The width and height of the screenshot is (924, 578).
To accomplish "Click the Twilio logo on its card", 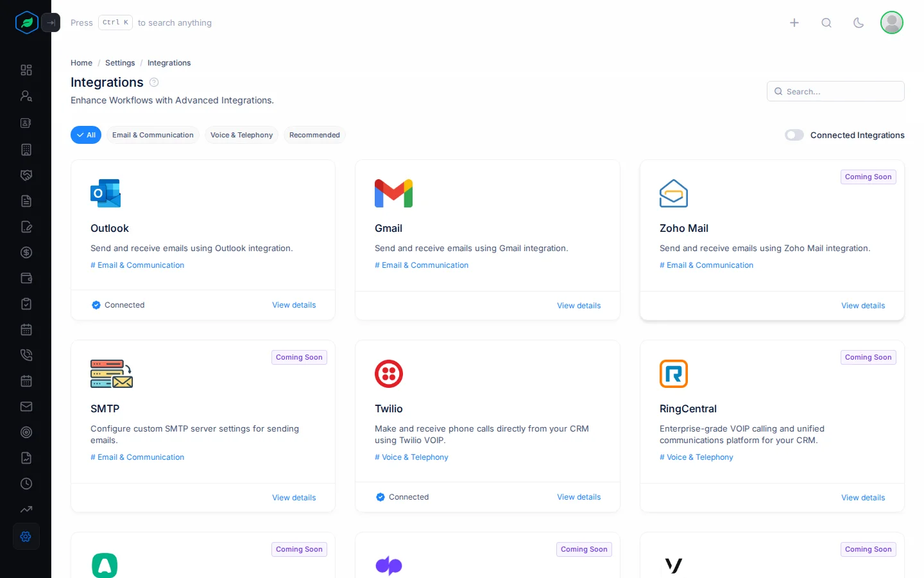I will coord(389,374).
